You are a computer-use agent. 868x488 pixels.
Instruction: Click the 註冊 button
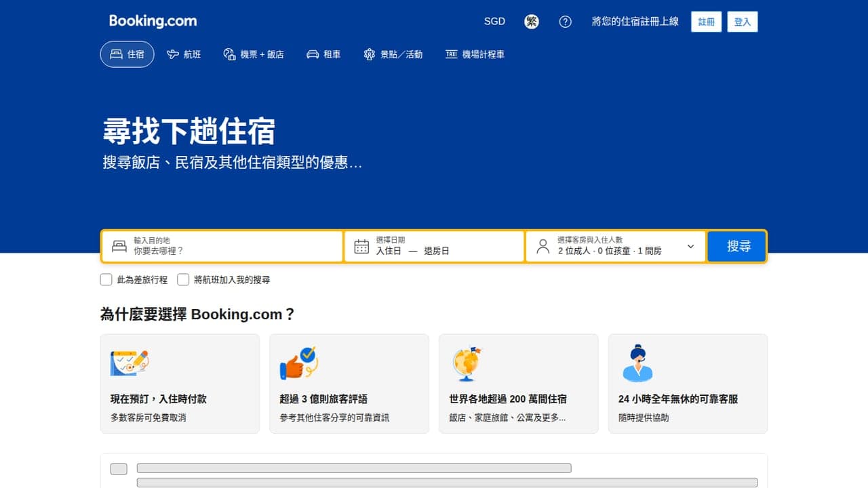[707, 22]
